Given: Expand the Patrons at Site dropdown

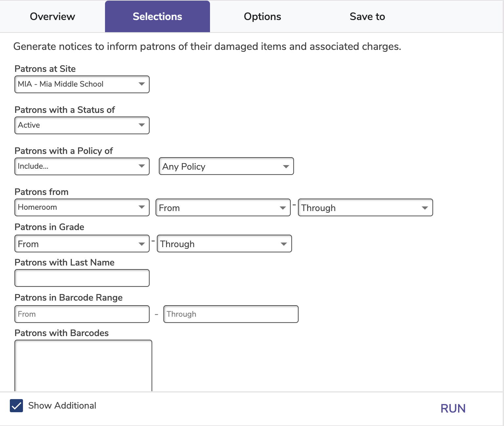Looking at the screenshot, I should 82,84.
